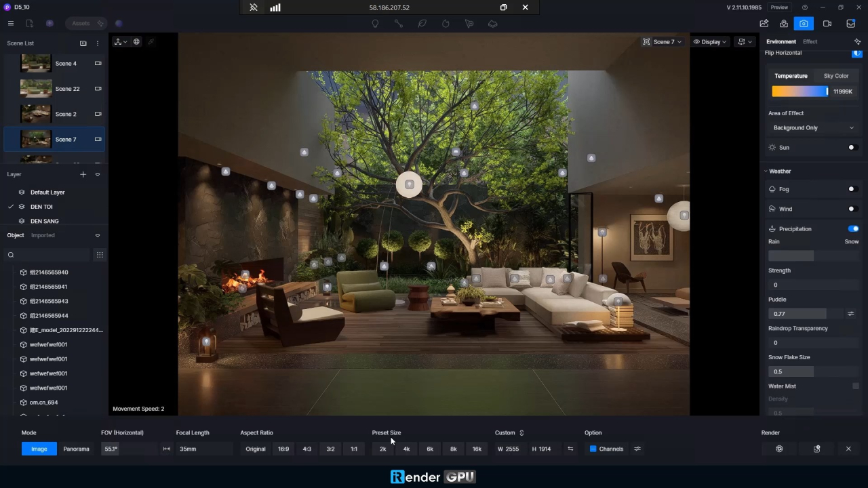Swap custom width and height
The image size is (868, 488).
(570, 449)
